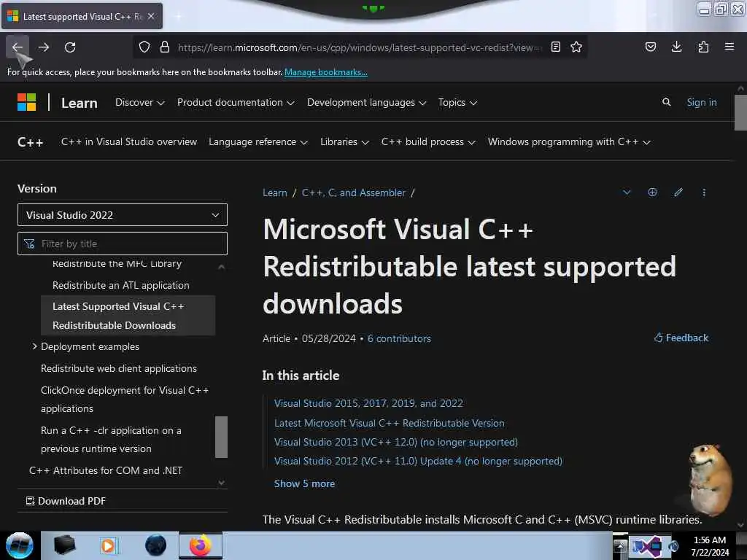Open C++ in Visual Studio overview

pos(128,142)
